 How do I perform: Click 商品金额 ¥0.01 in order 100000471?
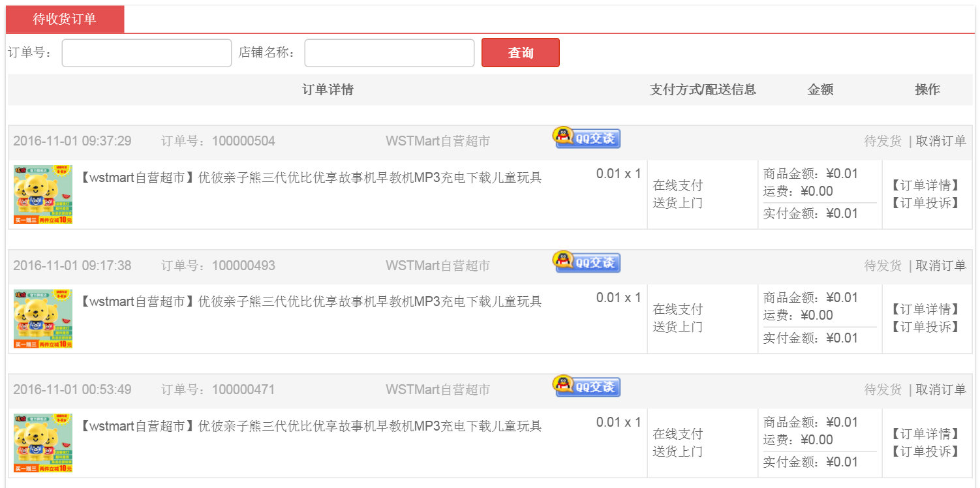coord(811,422)
